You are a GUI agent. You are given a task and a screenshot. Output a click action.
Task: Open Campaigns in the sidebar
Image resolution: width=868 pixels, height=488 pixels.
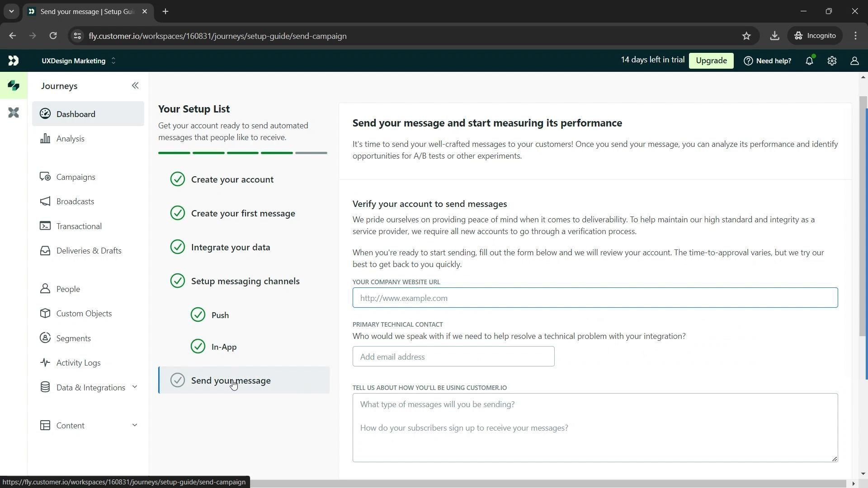(x=75, y=177)
